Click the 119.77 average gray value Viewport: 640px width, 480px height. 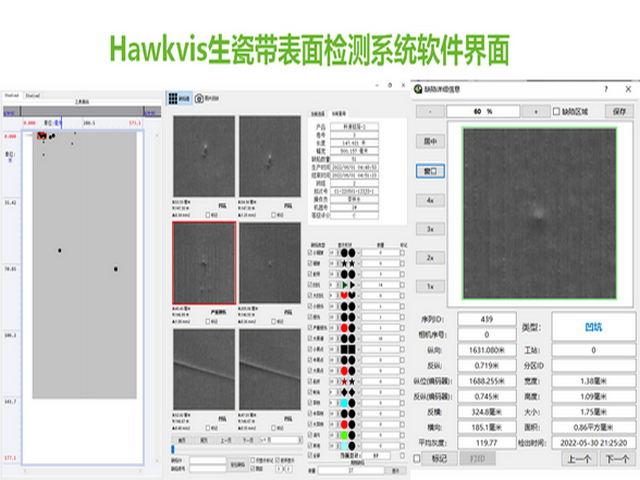(487, 443)
